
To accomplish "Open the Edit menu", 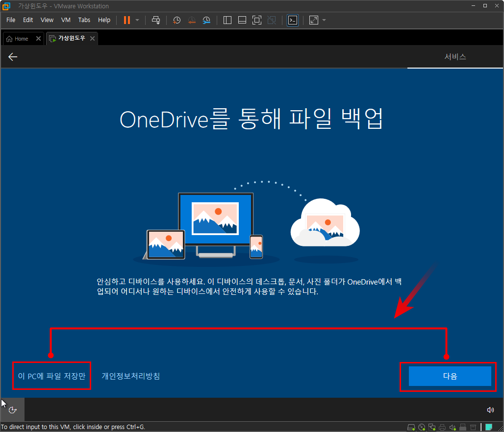I will click(28, 20).
